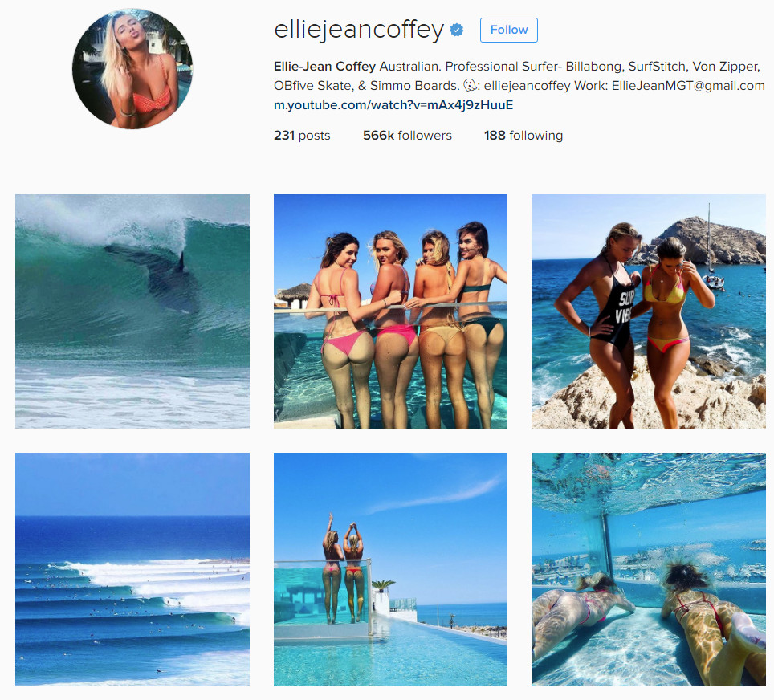The width and height of the screenshot is (774, 700).
Task: Open the underwater pool swimming photo
Action: click(x=649, y=569)
